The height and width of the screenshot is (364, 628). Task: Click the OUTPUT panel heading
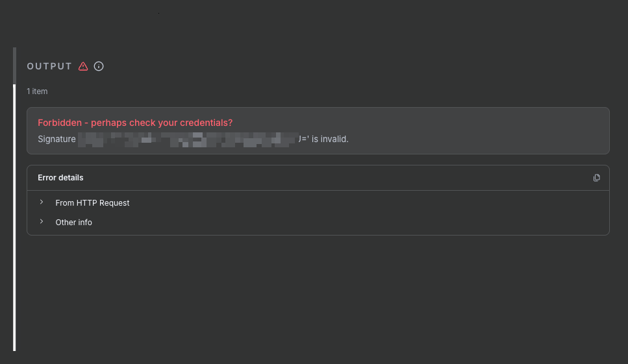(x=49, y=66)
